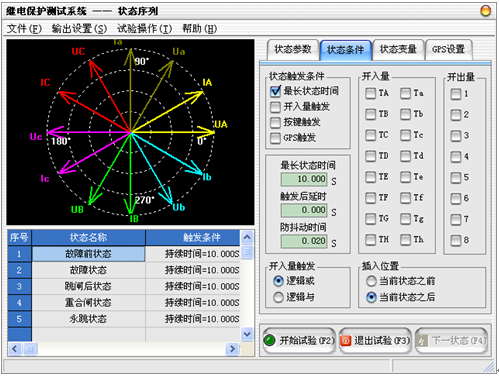This screenshot has width=499, height=376.
Task: Uncheck the 最长状态时间 trigger checkbox
Action: pos(275,91)
